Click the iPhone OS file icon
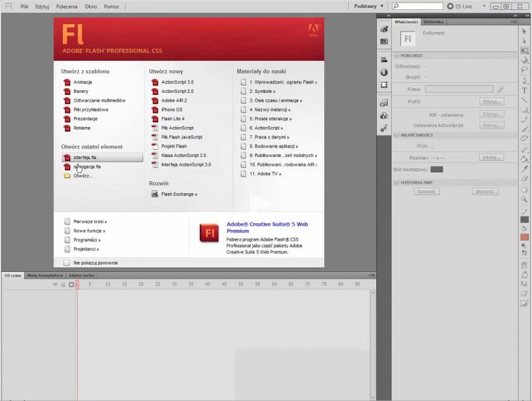This screenshot has height=401, width=532. (x=154, y=110)
